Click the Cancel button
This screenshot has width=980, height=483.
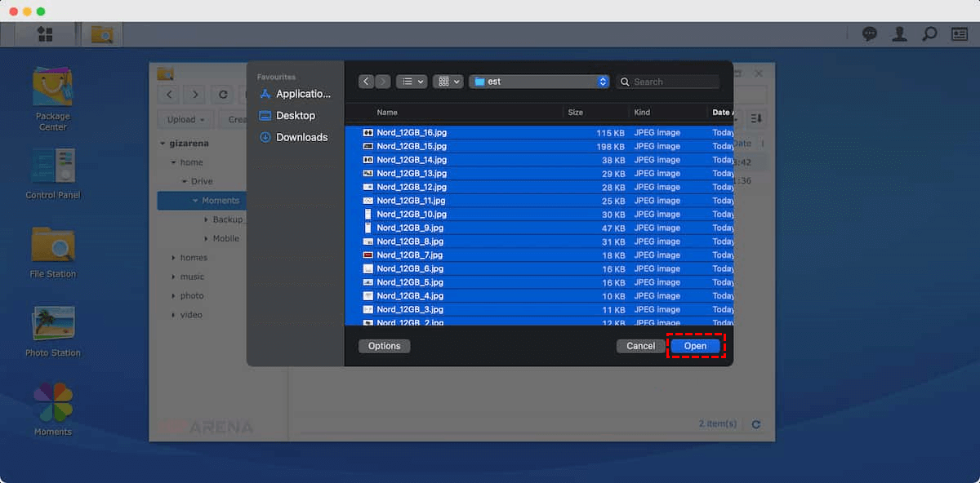pos(640,346)
